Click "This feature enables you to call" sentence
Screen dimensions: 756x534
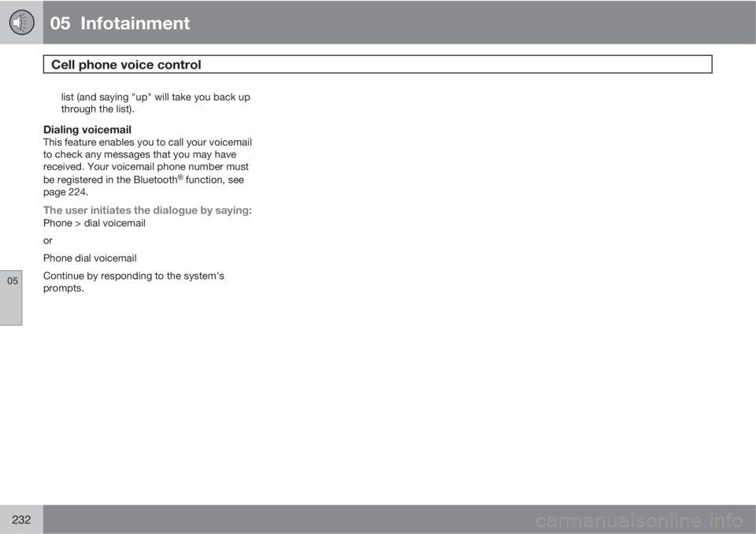(x=146, y=142)
